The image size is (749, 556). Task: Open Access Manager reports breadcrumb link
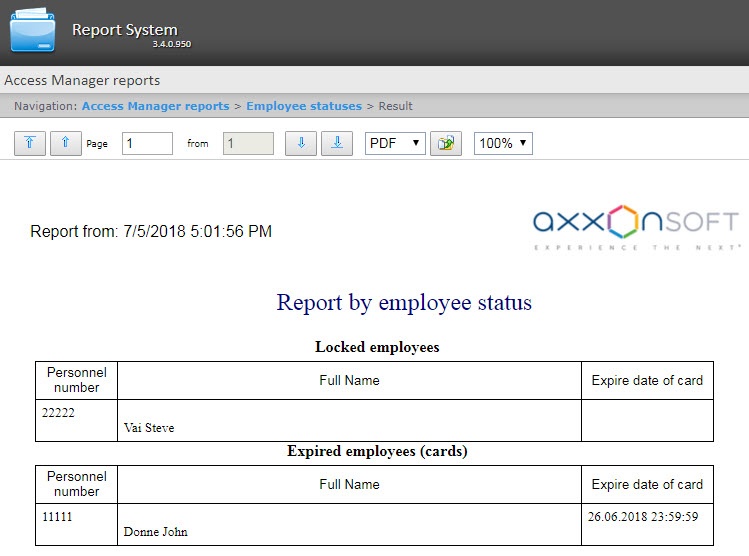(155, 106)
